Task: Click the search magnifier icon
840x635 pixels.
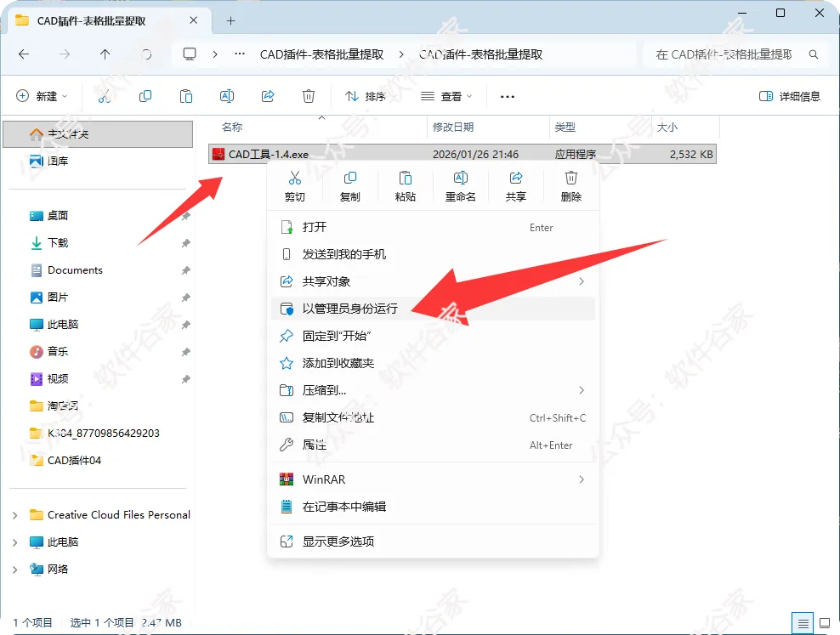Action: coord(813,54)
